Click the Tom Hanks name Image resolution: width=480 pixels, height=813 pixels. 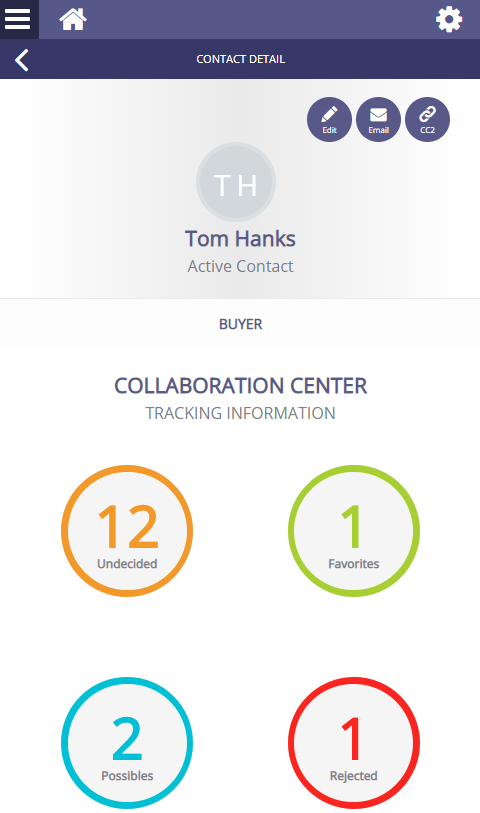coord(241,239)
